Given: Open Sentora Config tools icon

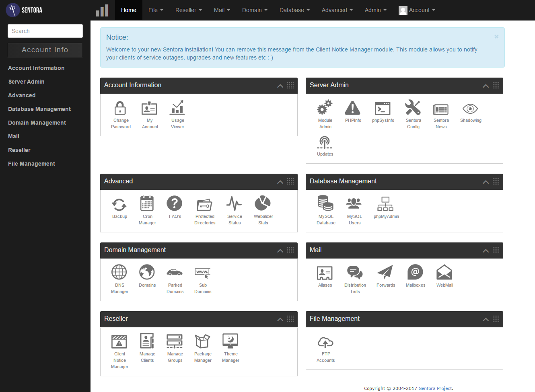Looking at the screenshot, I should pos(413,108).
